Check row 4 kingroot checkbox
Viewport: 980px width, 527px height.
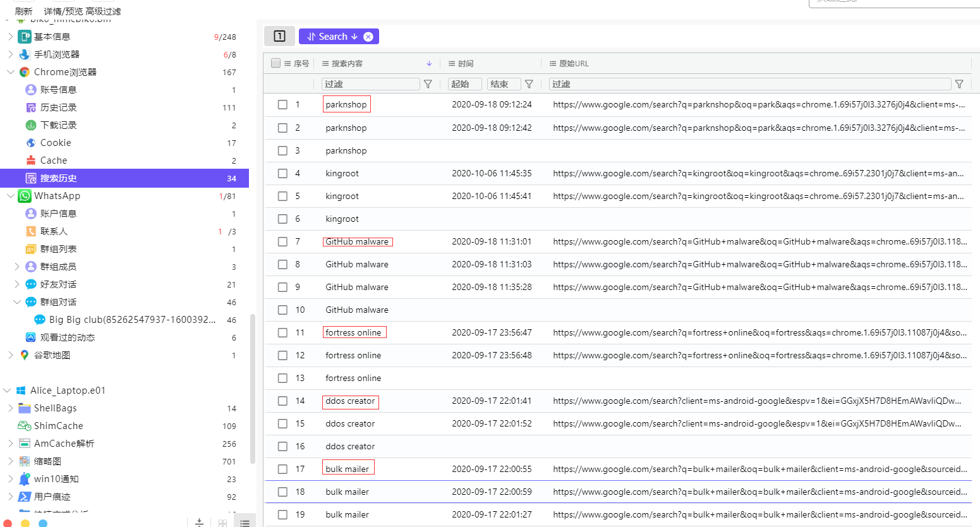[282, 173]
